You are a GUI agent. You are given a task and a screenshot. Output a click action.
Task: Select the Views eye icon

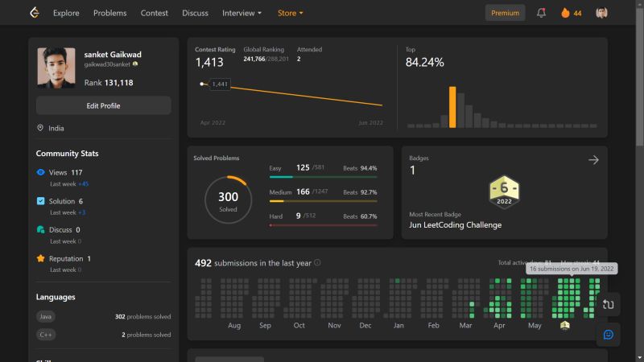coord(40,172)
